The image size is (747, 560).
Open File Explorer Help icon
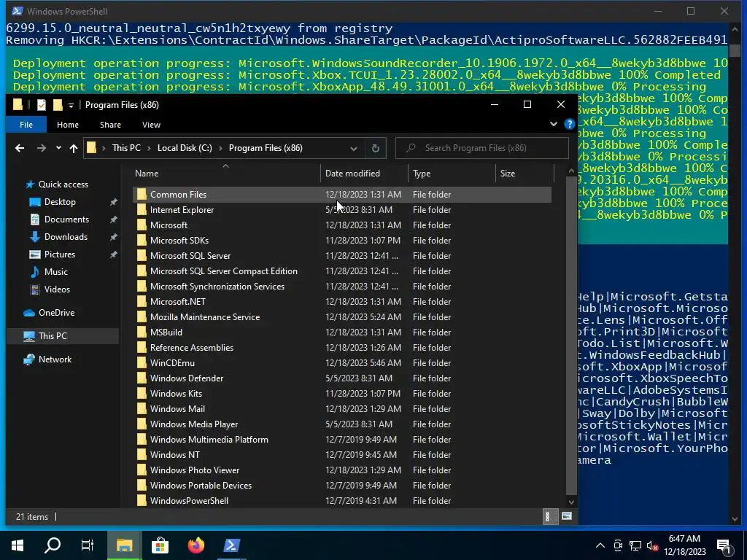pyautogui.click(x=569, y=124)
